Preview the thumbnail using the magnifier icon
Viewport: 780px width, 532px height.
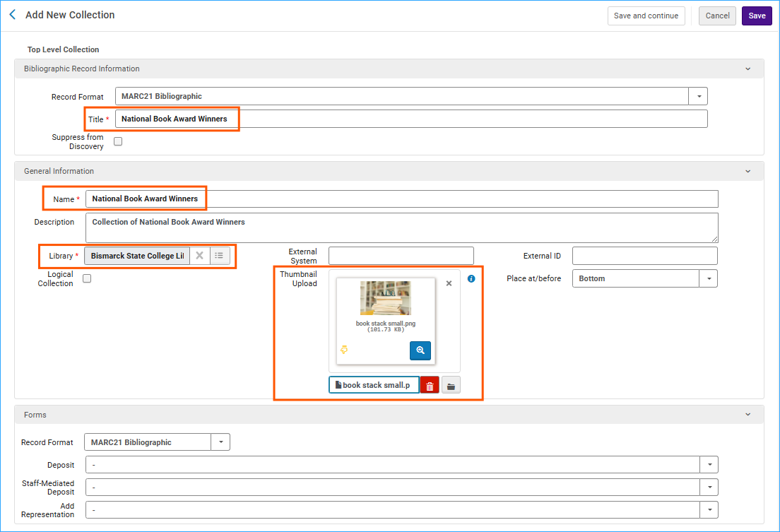click(420, 350)
